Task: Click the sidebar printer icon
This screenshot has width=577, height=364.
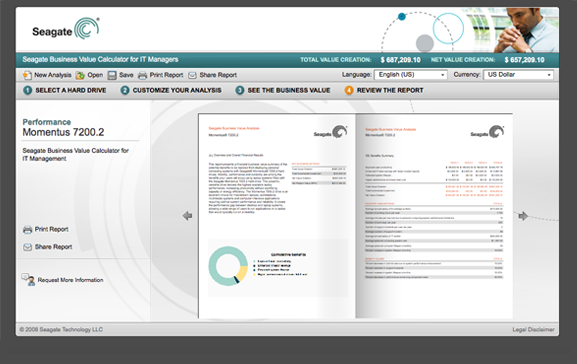Action: pos(27,230)
